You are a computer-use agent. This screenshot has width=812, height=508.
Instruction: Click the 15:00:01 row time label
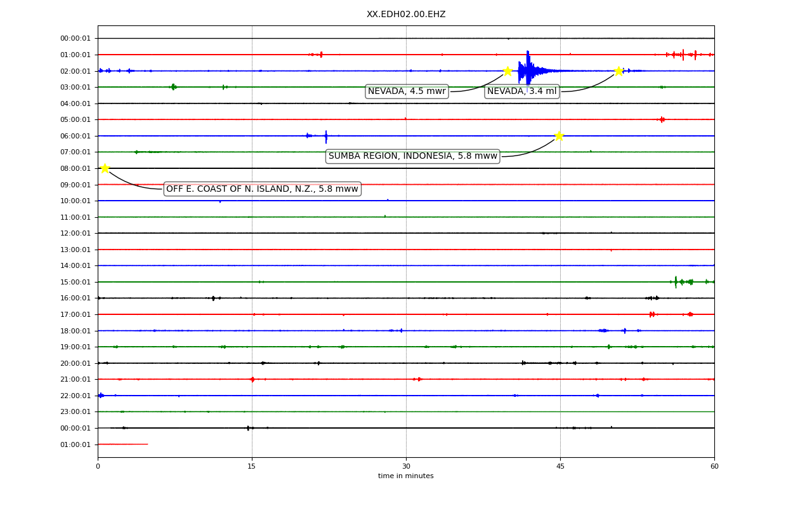tap(75, 282)
